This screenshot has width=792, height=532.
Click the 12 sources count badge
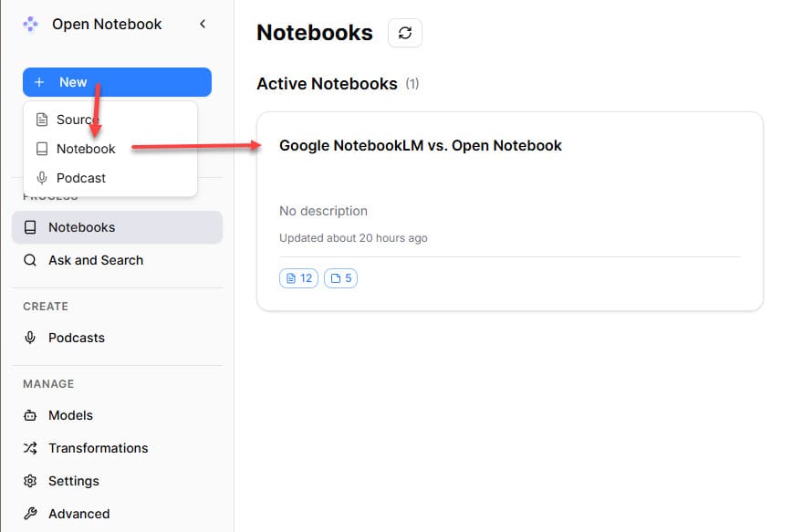tap(298, 278)
